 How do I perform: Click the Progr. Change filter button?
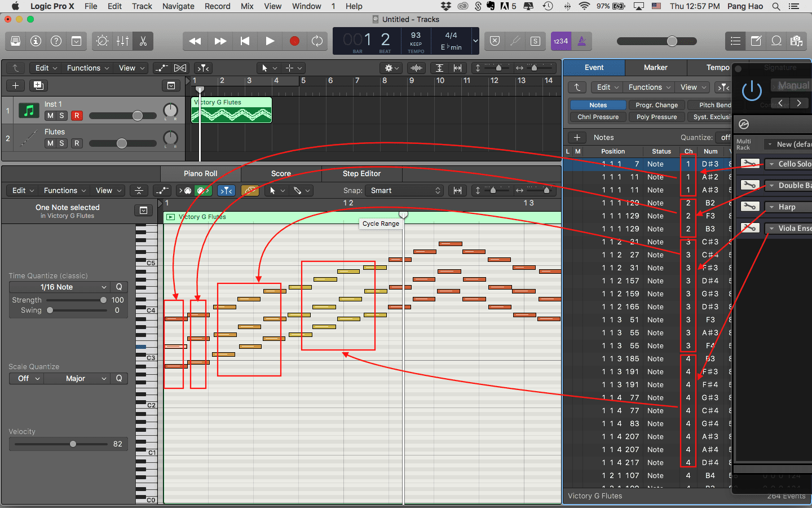(x=656, y=106)
